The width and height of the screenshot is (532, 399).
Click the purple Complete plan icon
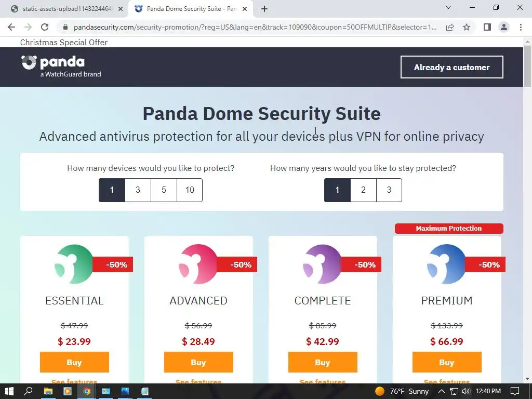click(322, 264)
